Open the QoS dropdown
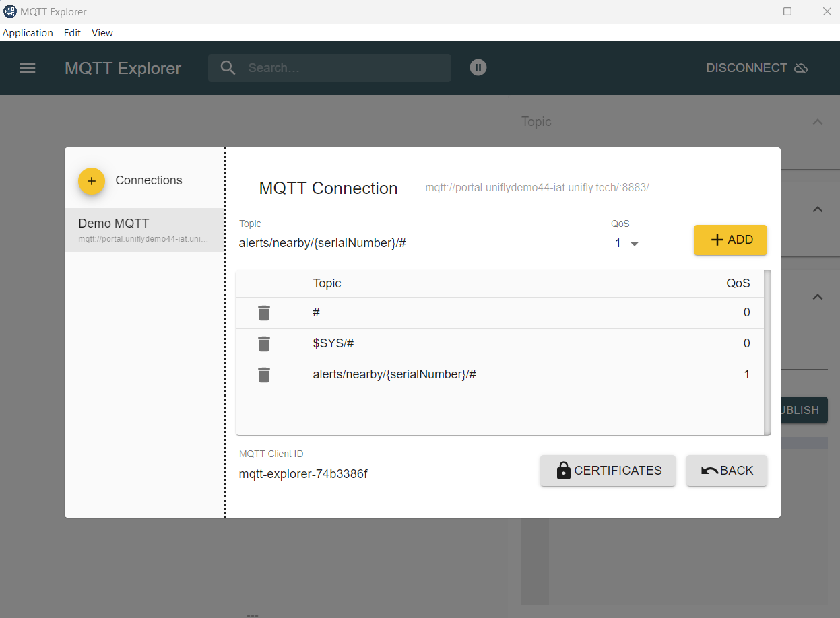Image resolution: width=840 pixels, height=618 pixels. [626, 243]
